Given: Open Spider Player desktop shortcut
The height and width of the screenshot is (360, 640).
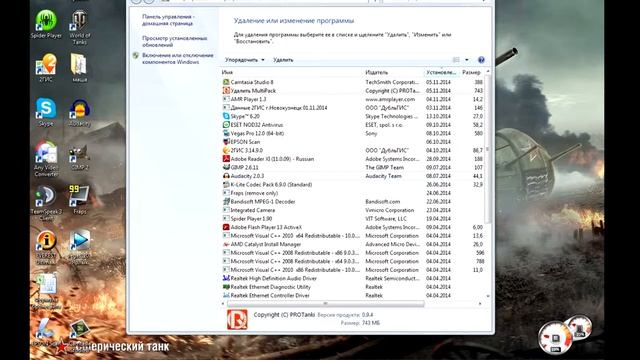Looking at the screenshot, I should 46,24.
